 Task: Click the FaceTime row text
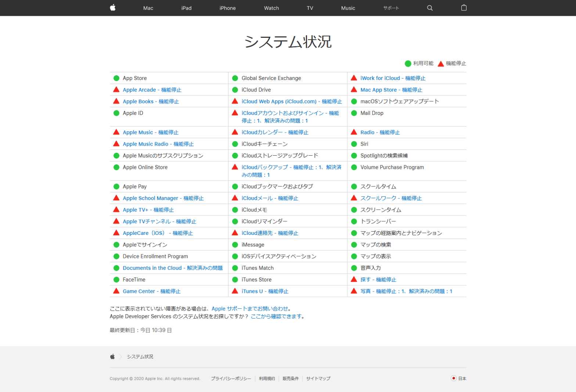coord(134,280)
